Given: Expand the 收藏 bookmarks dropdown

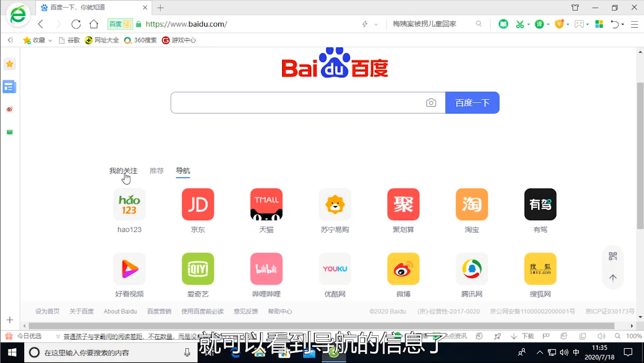Looking at the screenshot, I should [50, 41].
